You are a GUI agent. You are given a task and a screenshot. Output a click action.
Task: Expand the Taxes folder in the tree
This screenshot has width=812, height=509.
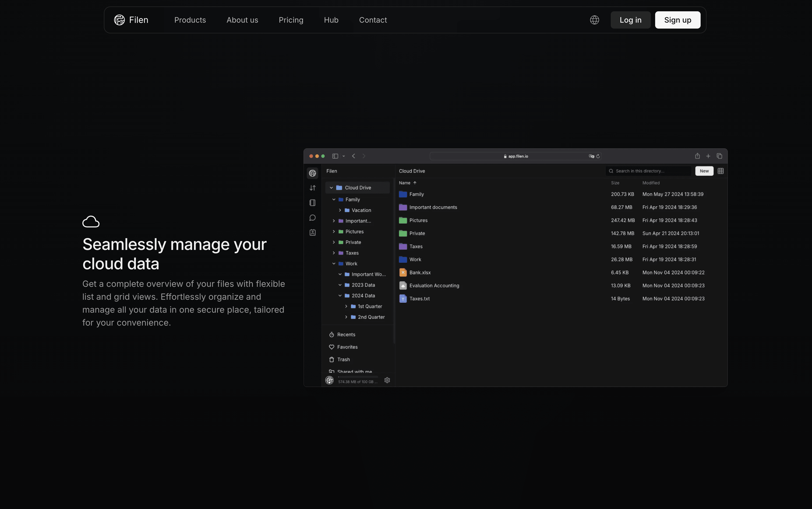coord(334,253)
